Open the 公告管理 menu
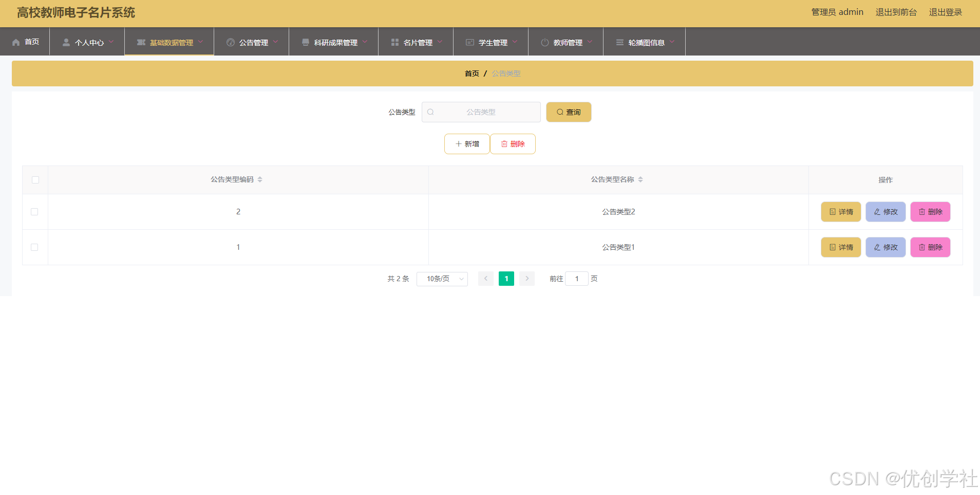The height and width of the screenshot is (495, 980). (x=252, y=42)
